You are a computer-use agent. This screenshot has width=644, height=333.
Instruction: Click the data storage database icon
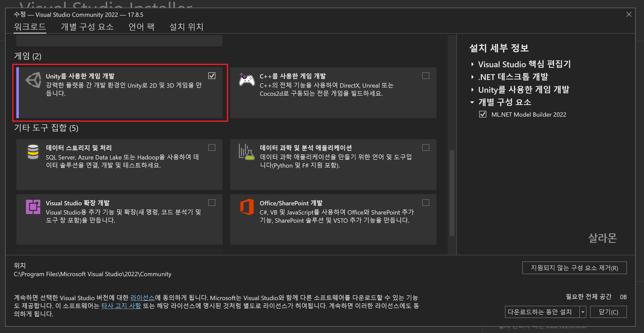[33, 152]
